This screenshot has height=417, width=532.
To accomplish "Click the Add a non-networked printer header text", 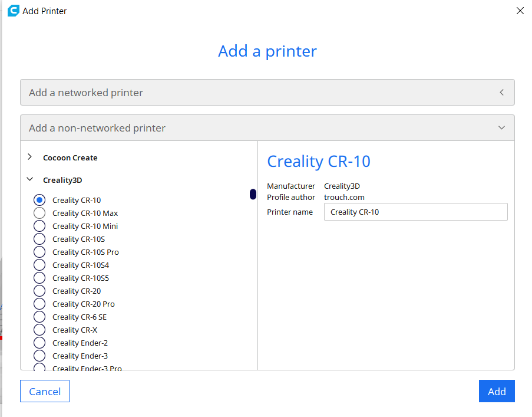I will pos(97,127).
